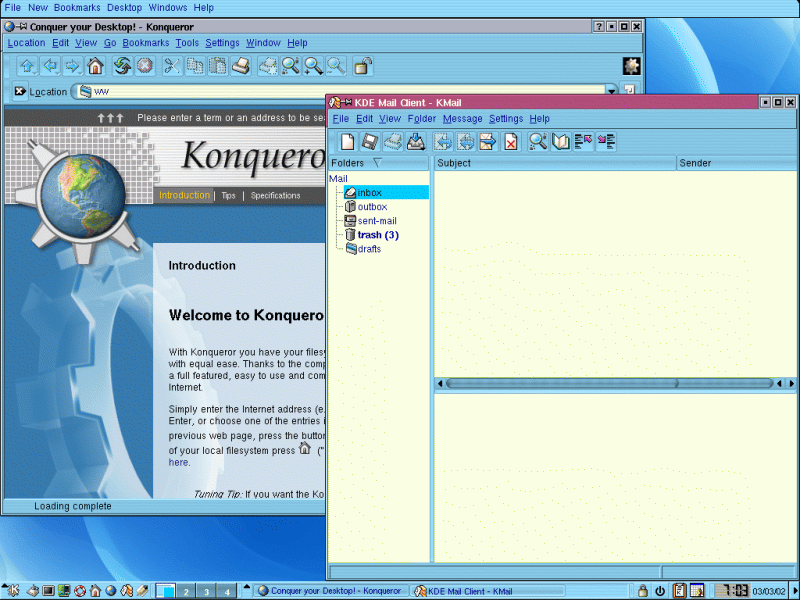
Task: Click the floppy disk Save icon in KMail
Action: [x=370, y=141]
